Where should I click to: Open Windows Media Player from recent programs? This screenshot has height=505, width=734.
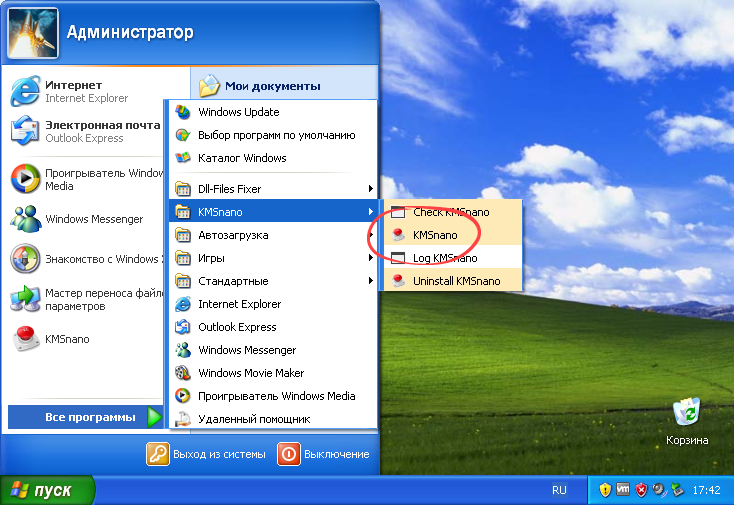pos(25,179)
